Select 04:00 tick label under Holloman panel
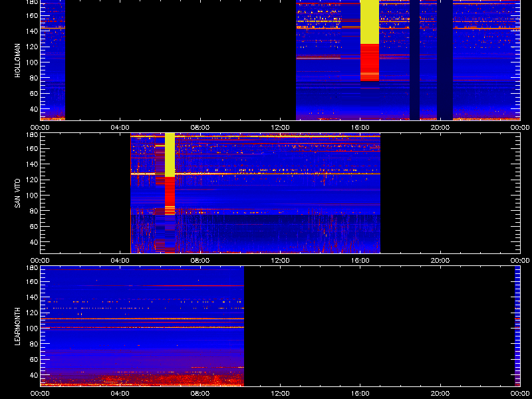 (x=120, y=128)
